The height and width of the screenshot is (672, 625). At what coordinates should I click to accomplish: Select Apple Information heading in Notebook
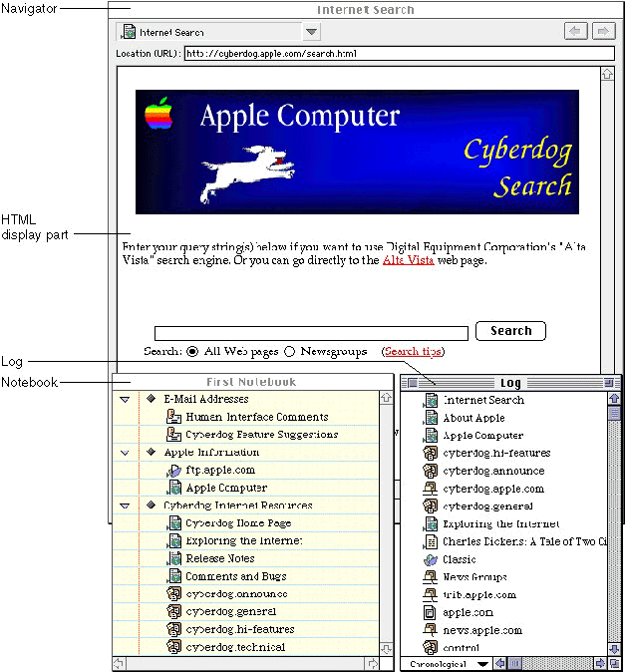point(211,452)
